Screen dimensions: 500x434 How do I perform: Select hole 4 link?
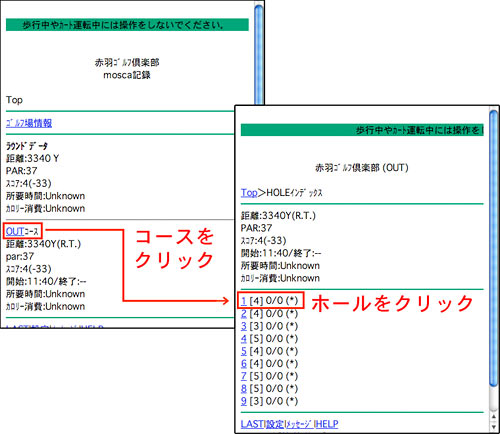[244, 339]
